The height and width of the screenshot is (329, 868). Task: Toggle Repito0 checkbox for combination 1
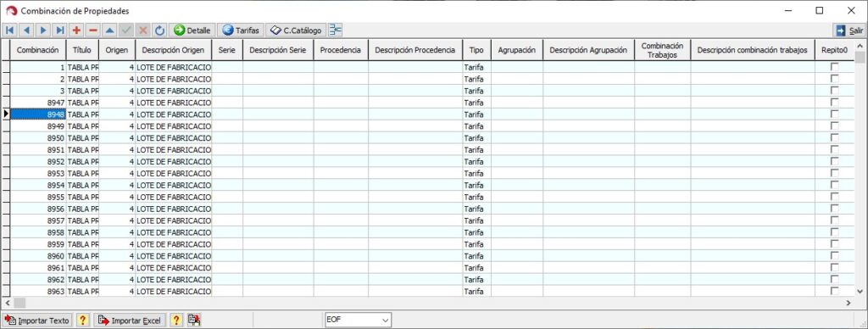click(x=834, y=67)
